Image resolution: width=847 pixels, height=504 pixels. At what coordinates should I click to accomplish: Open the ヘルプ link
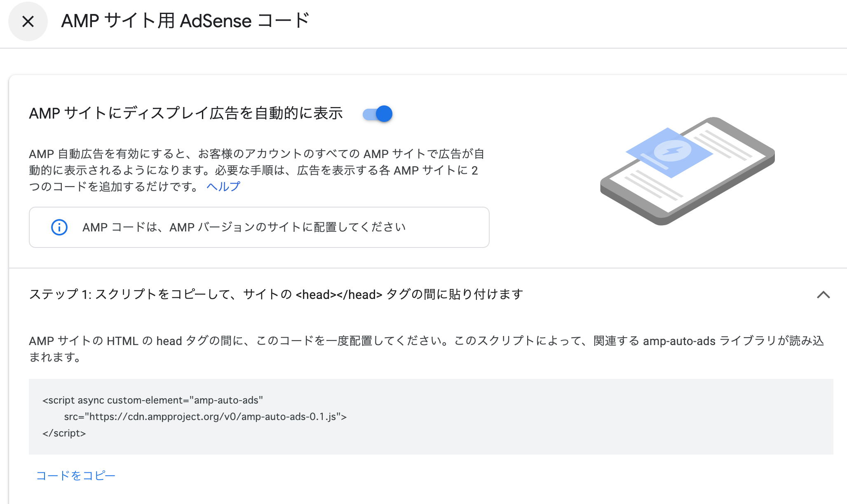[223, 187]
